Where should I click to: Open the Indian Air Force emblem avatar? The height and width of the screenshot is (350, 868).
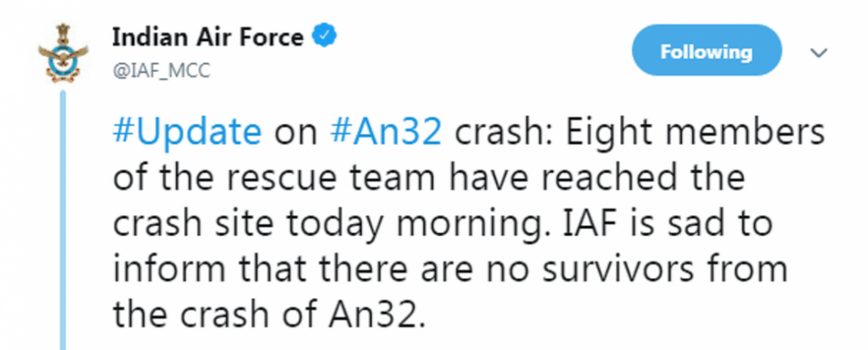coord(62,54)
